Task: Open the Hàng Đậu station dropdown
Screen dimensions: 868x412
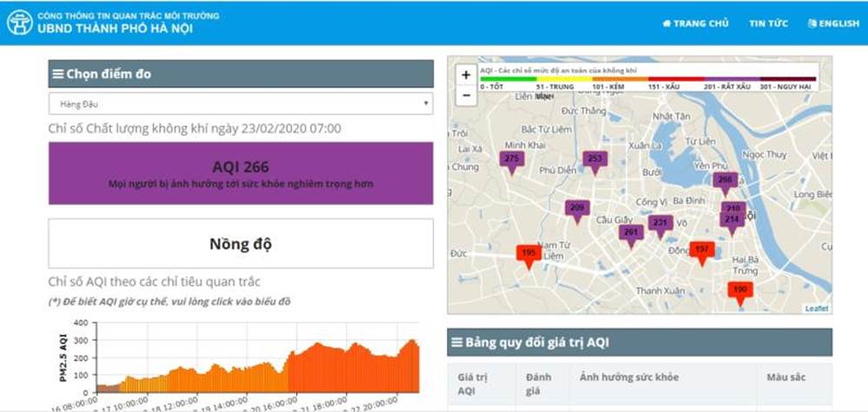Action: pyautogui.click(x=240, y=104)
